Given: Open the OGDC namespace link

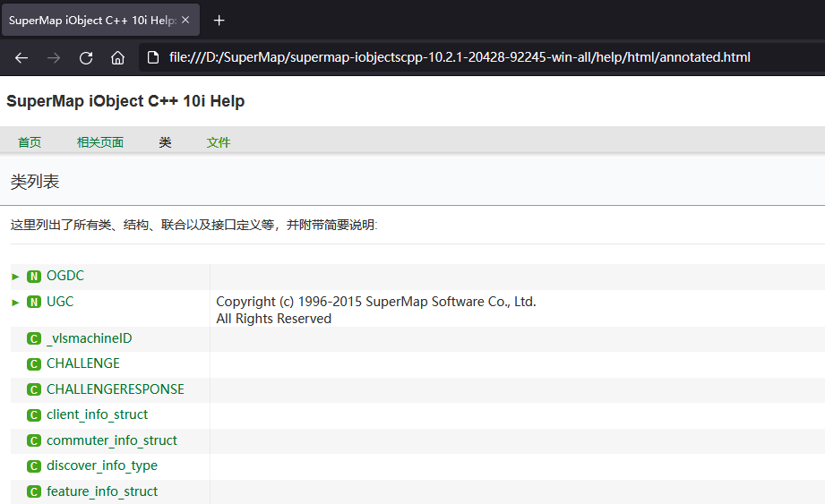Looking at the screenshot, I should (x=65, y=276).
